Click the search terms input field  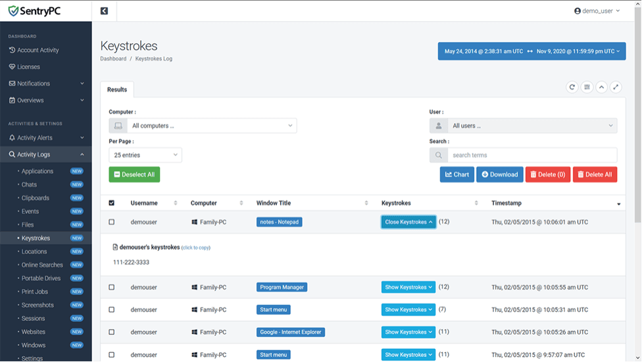click(532, 155)
